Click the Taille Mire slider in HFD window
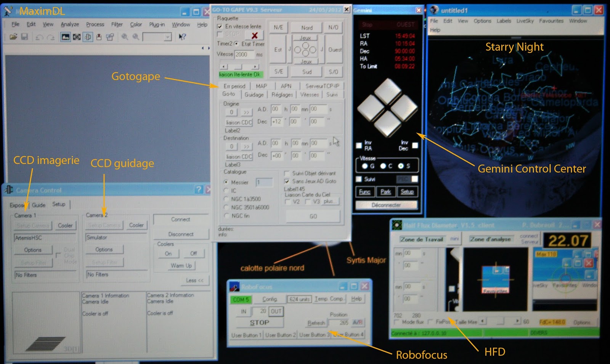Image resolution: width=610 pixels, height=364 pixels. click(500, 321)
